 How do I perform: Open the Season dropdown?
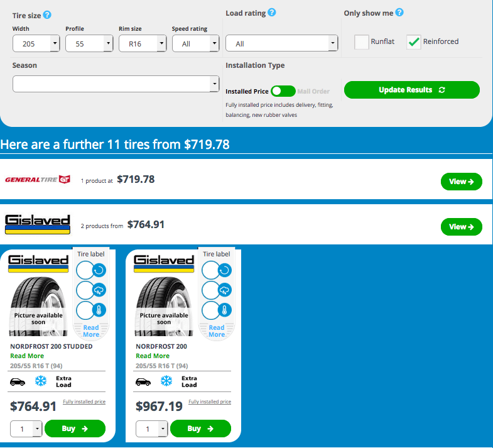(x=116, y=84)
